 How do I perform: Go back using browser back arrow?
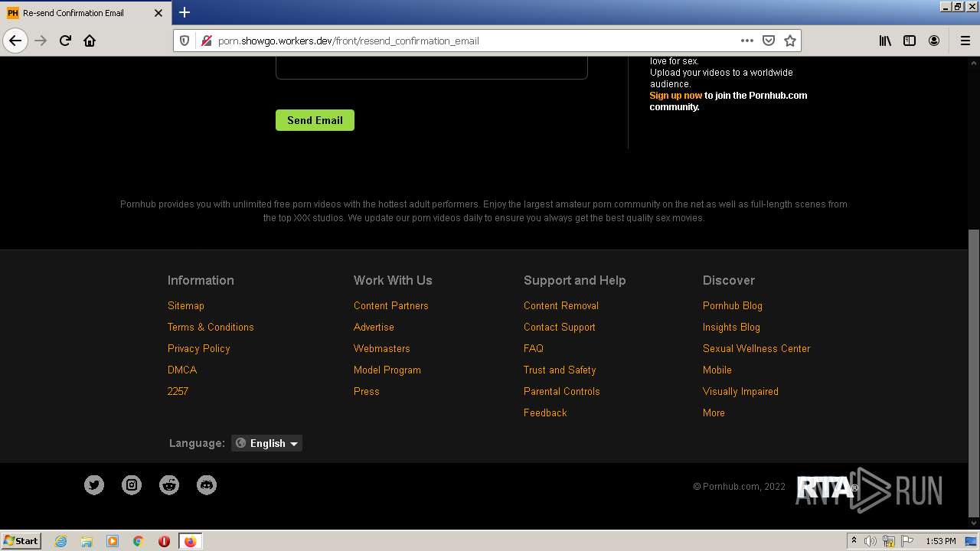tap(15, 41)
